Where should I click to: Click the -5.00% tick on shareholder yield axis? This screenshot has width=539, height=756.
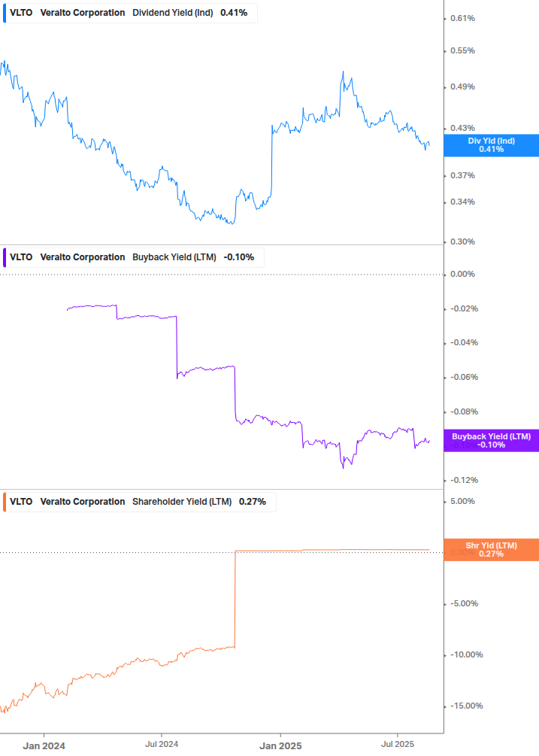click(465, 603)
